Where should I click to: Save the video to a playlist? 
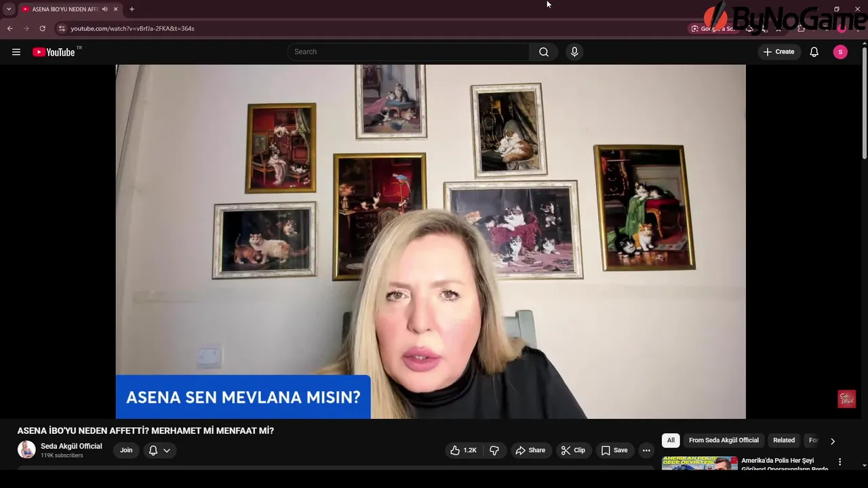click(x=614, y=450)
